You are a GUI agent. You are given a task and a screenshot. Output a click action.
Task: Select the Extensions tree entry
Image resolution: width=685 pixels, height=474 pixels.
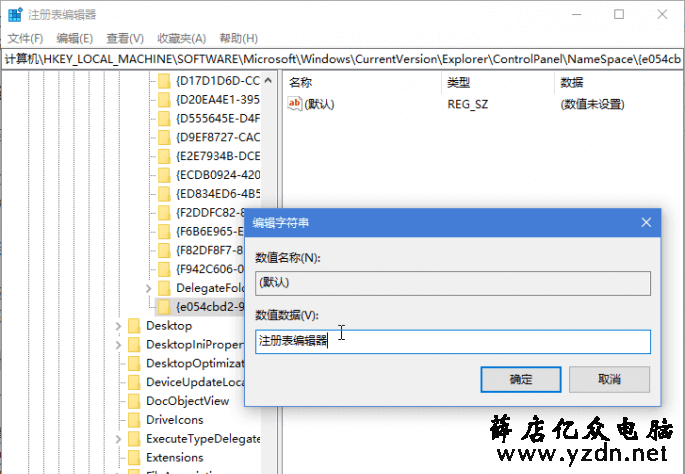coord(175,457)
